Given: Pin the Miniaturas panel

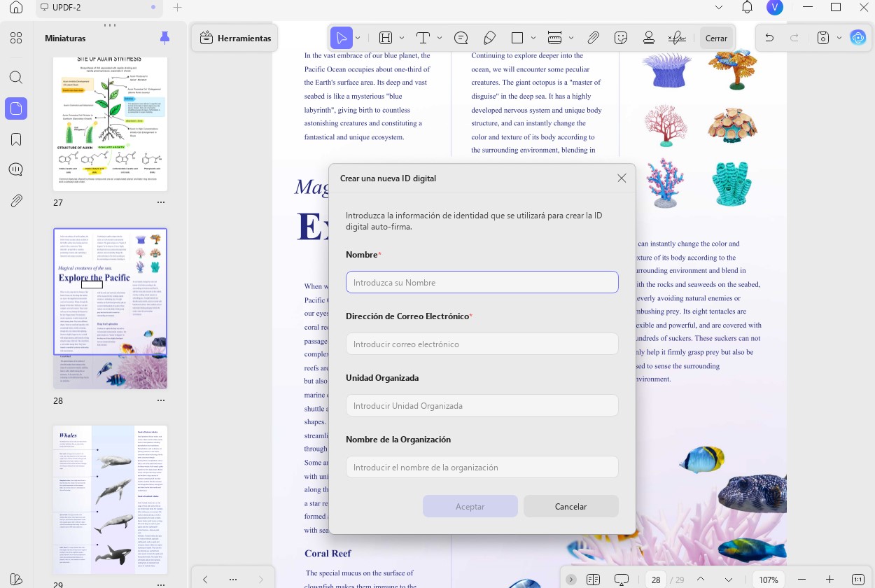Looking at the screenshot, I should pyautogui.click(x=164, y=38).
